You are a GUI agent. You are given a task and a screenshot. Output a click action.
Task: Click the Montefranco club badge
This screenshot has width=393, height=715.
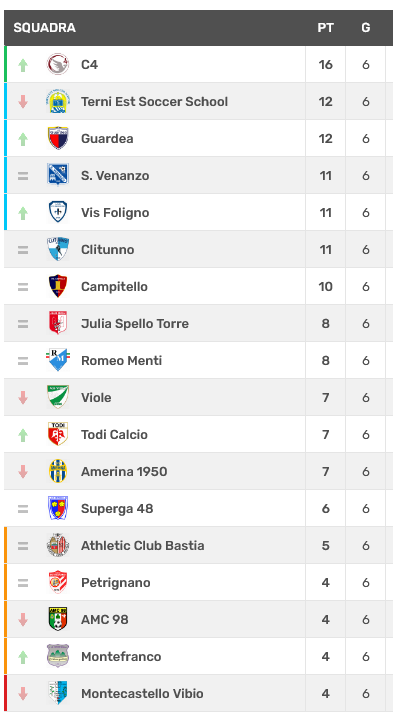pyautogui.click(x=58, y=656)
